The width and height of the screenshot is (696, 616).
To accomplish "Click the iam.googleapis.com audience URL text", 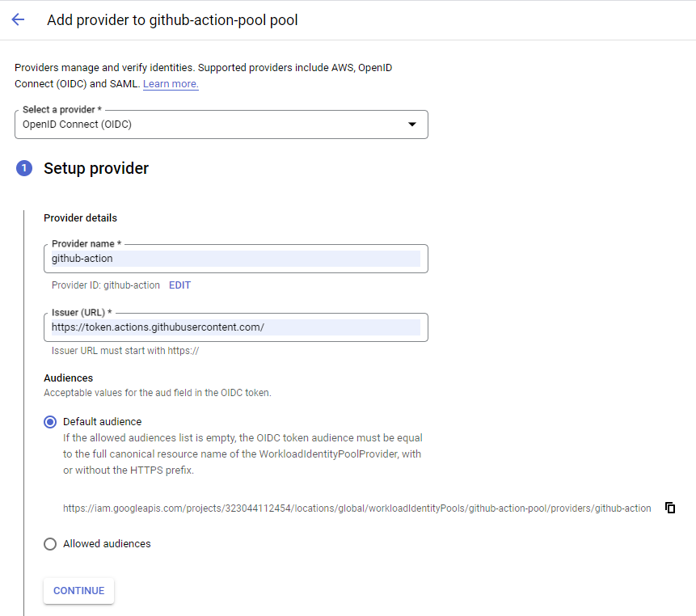I will pyautogui.click(x=356, y=508).
